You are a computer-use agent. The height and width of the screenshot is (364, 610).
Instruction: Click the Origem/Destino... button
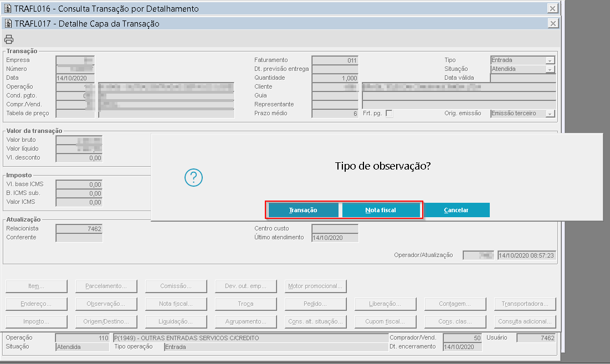coord(106,322)
